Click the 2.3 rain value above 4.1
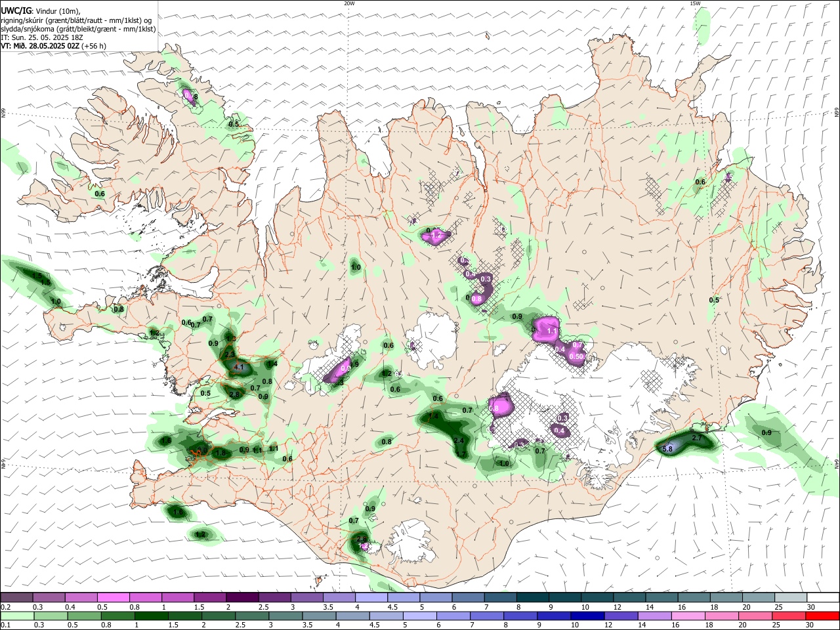Screen dimensions: 840x630 tap(230, 354)
